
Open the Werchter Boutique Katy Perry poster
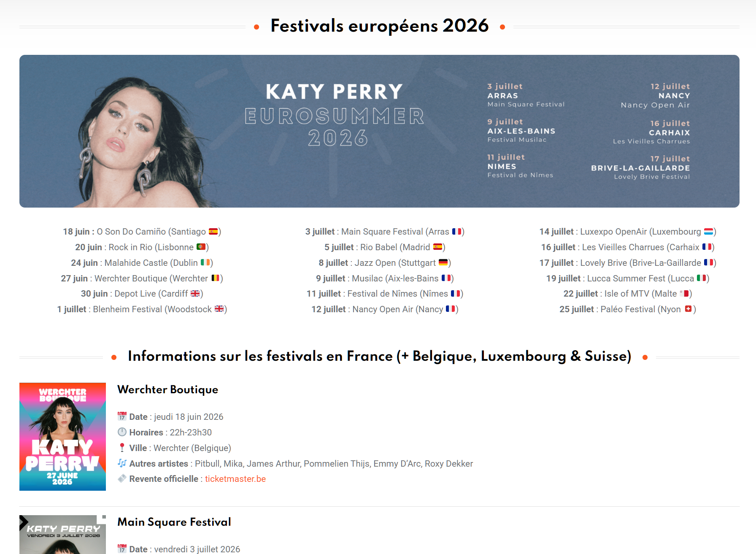(x=62, y=436)
